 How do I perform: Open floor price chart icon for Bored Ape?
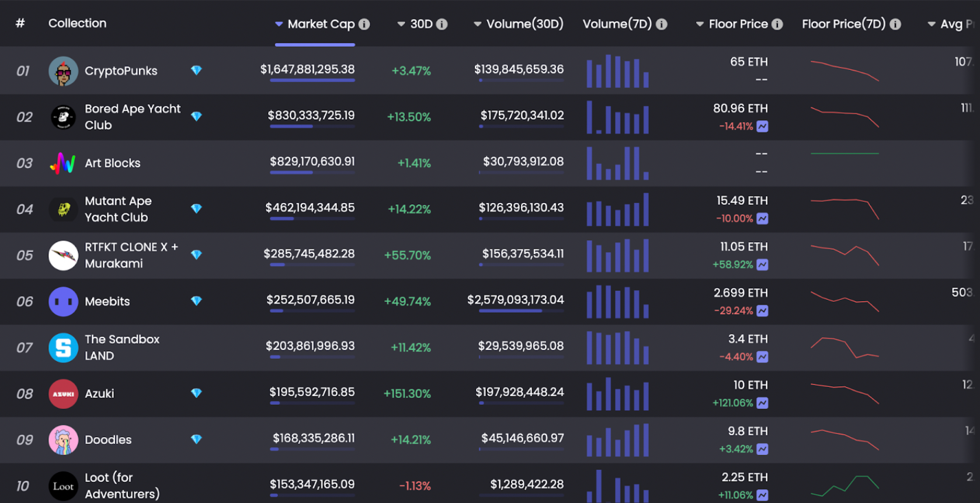[x=762, y=126]
